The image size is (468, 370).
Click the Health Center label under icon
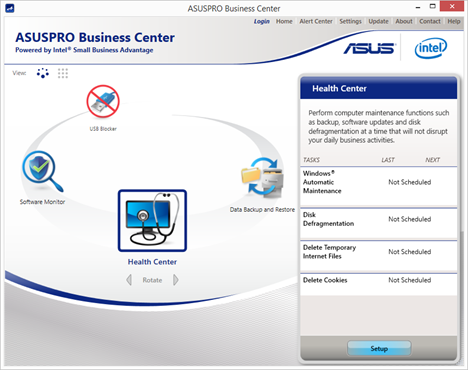152,262
